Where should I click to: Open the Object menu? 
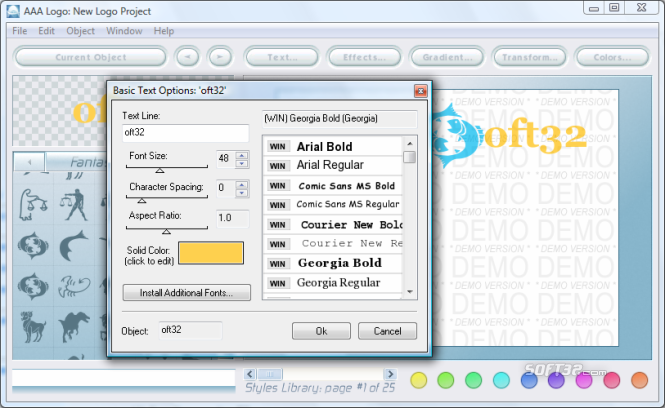coord(80,31)
